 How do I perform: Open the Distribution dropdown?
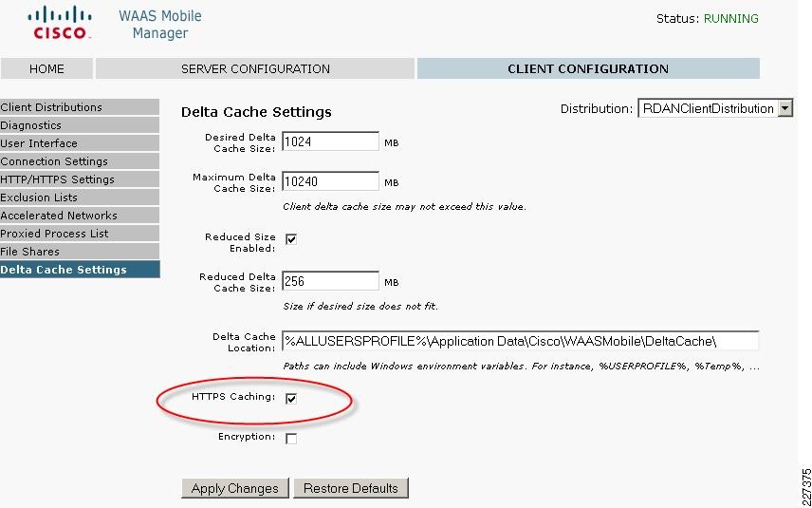[x=715, y=108]
